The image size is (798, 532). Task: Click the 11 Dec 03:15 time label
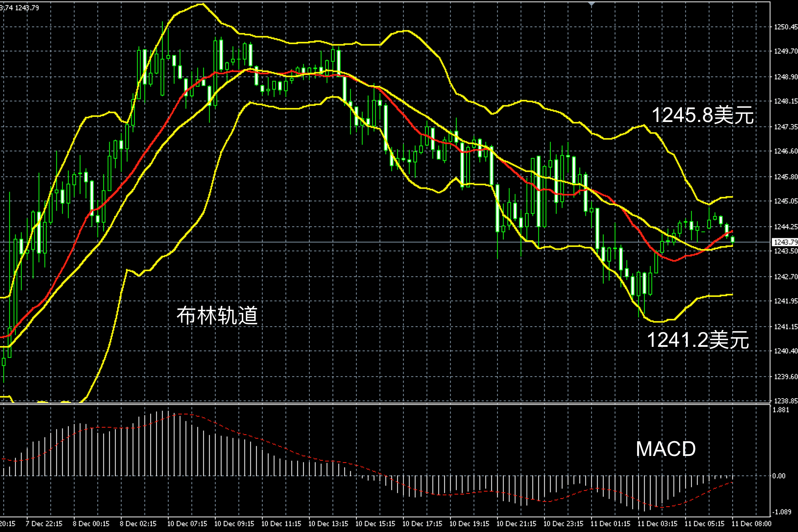(x=657, y=524)
